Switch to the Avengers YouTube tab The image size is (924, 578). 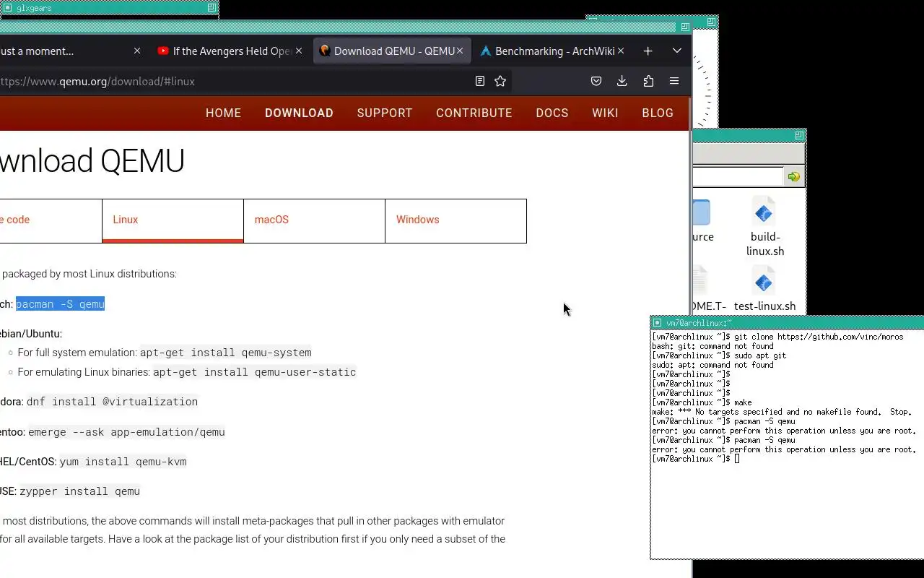[230, 51]
